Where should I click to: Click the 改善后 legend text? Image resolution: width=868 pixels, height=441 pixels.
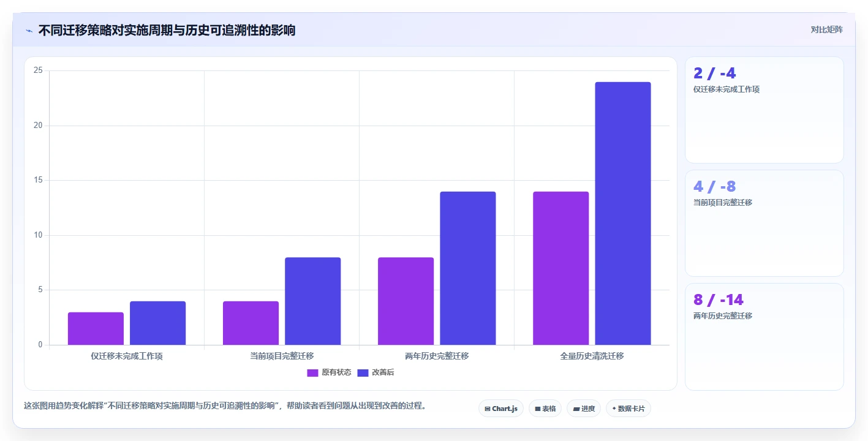point(383,372)
